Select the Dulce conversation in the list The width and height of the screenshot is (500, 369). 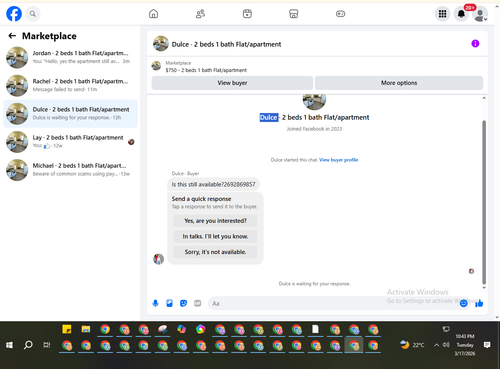pos(70,114)
